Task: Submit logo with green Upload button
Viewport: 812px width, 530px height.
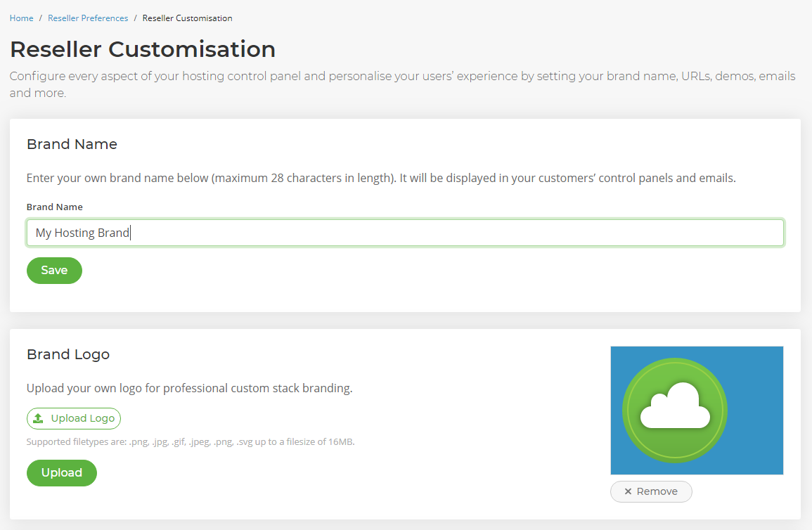Action: [x=62, y=472]
